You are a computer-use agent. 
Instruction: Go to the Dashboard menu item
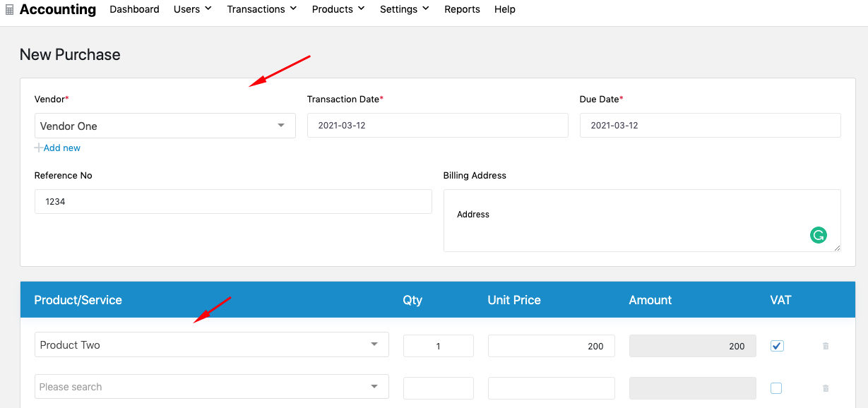134,9
